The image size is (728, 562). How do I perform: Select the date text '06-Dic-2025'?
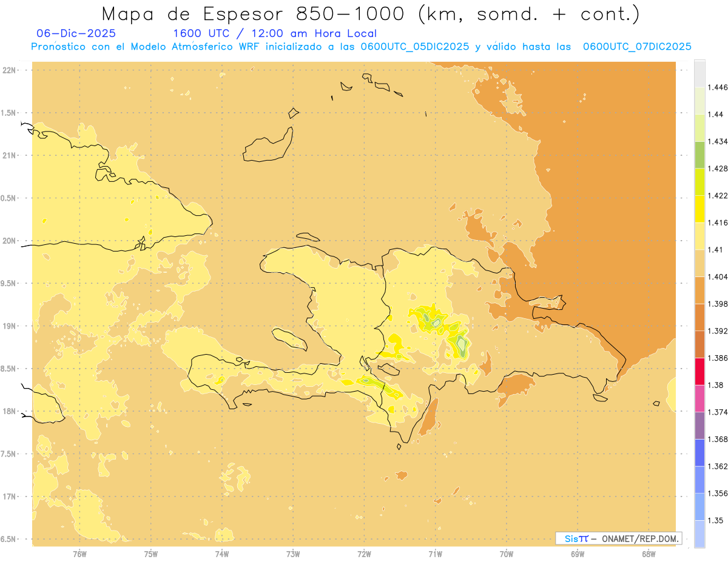[76, 33]
